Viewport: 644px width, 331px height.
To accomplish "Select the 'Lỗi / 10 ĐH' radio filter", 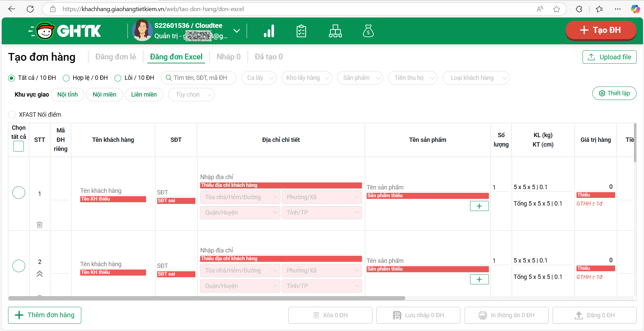I will tap(118, 78).
